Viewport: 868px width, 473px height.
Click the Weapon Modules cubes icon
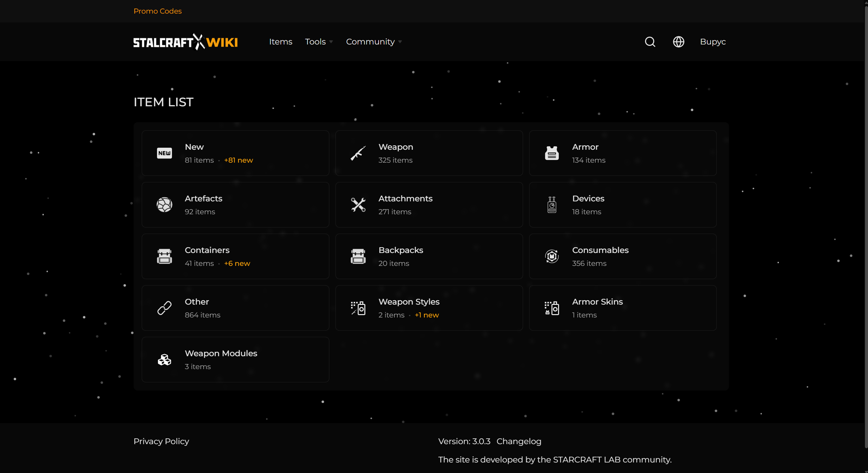(164, 360)
